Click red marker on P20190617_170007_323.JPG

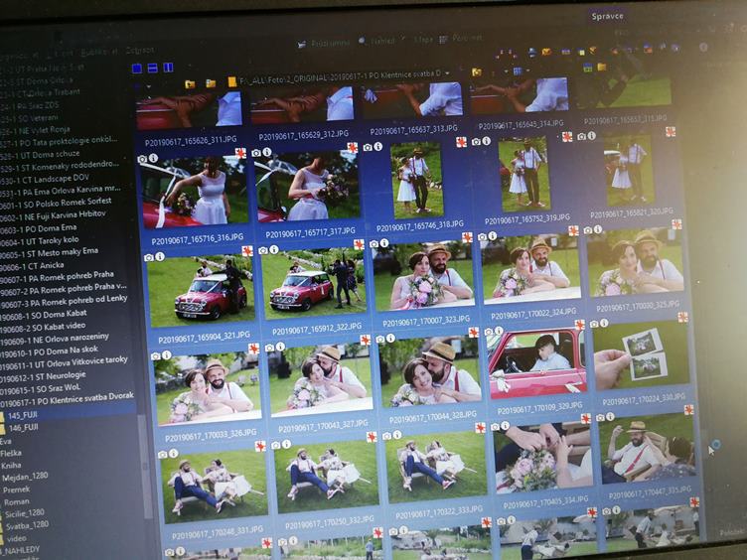pos(467,237)
